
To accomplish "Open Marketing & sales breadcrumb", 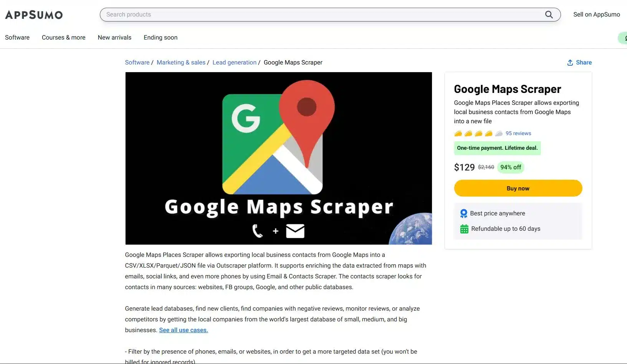I will point(181,63).
